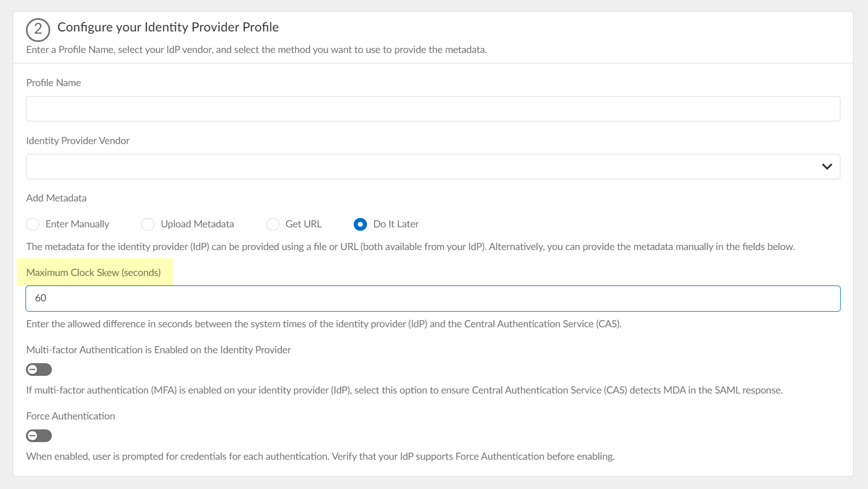Viewport: 868px width, 489px height.
Task: Select the Get URL radio button
Action: pyautogui.click(x=273, y=224)
